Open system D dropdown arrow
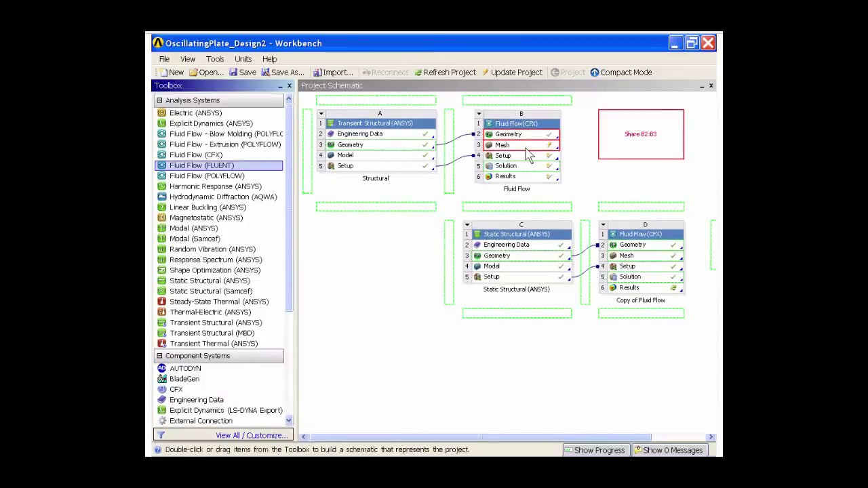The width and height of the screenshot is (868, 488). click(603, 225)
